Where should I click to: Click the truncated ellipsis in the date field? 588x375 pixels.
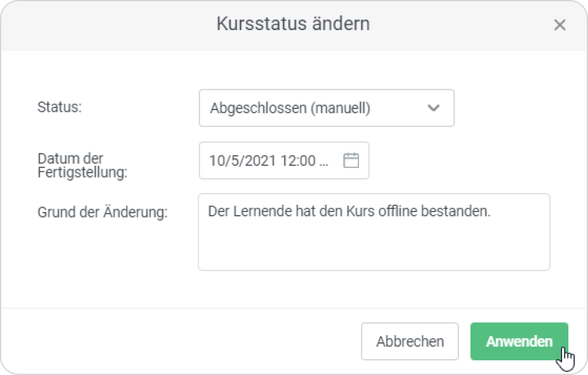point(325,161)
